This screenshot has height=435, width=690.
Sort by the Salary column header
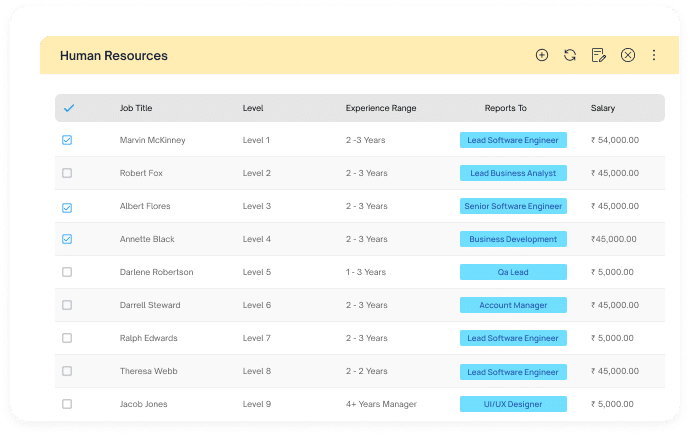point(603,108)
